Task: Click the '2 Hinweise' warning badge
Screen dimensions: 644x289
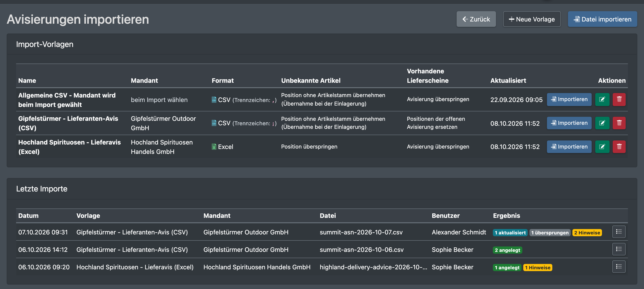Action: [587, 233]
